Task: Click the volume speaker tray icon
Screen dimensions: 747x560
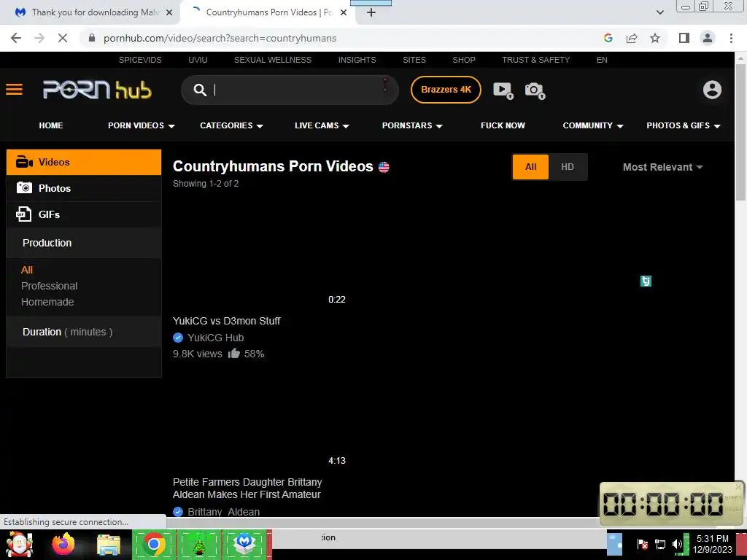Action: click(x=676, y=544)
